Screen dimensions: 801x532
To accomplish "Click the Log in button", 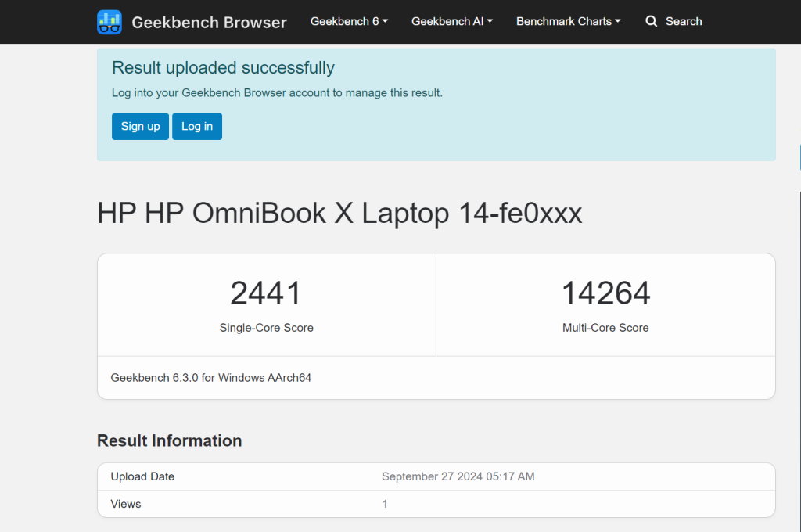I will point(196,126).
